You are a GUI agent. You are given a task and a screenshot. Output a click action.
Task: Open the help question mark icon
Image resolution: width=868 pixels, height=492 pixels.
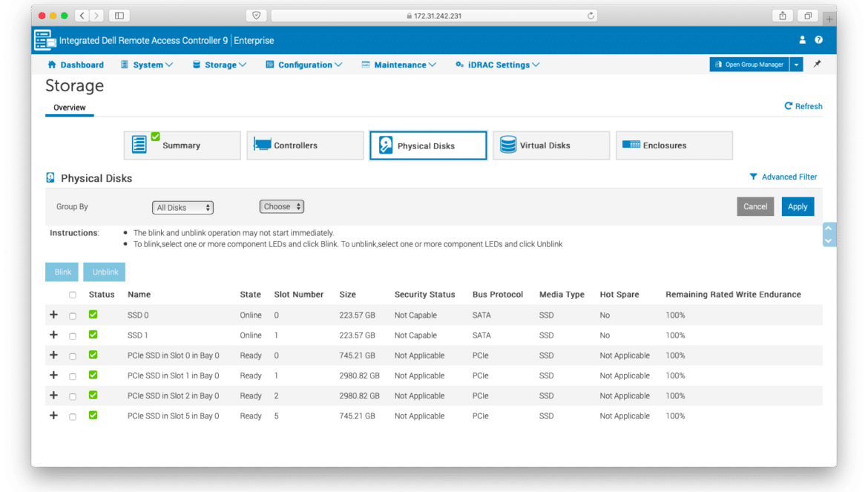pos(819,40)
